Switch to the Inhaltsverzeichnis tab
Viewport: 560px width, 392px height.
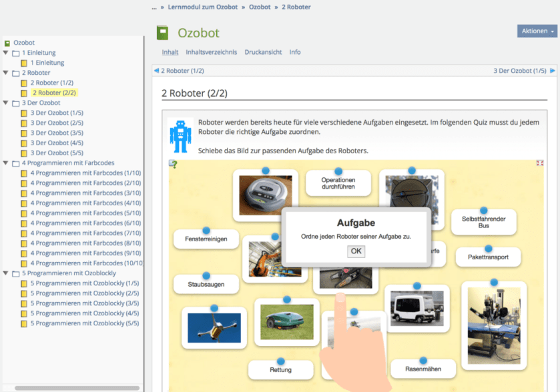click(x=211, y=52)
